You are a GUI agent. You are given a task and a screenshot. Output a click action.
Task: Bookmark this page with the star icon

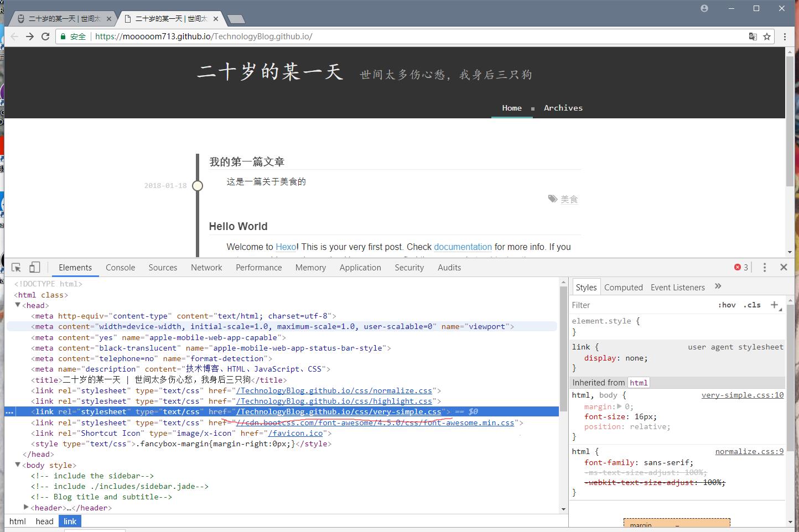click(767, 36)
